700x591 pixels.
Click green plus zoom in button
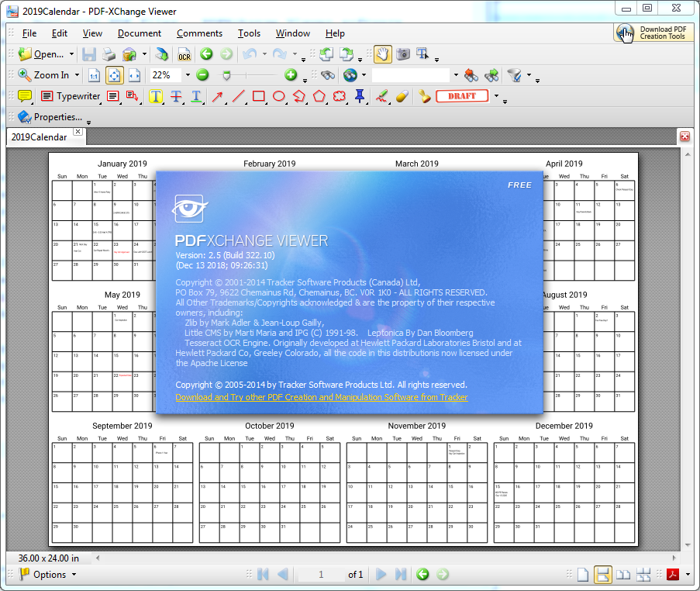291,75
